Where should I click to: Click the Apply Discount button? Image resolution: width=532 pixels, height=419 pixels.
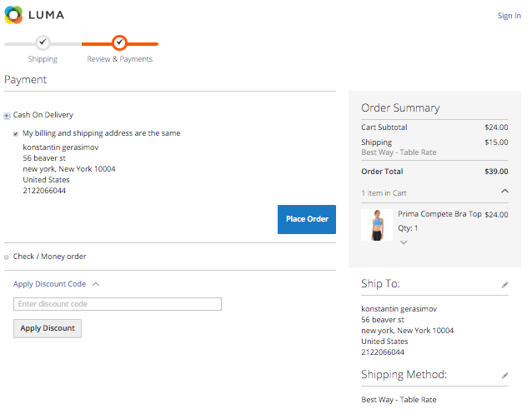48,328
